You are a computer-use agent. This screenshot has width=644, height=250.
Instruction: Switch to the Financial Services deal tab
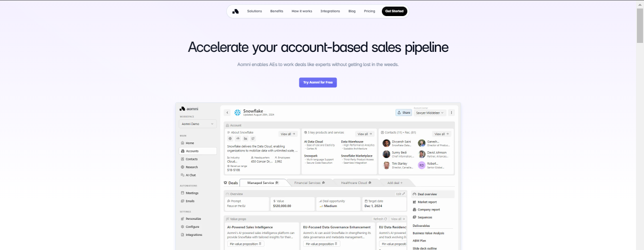310,183
